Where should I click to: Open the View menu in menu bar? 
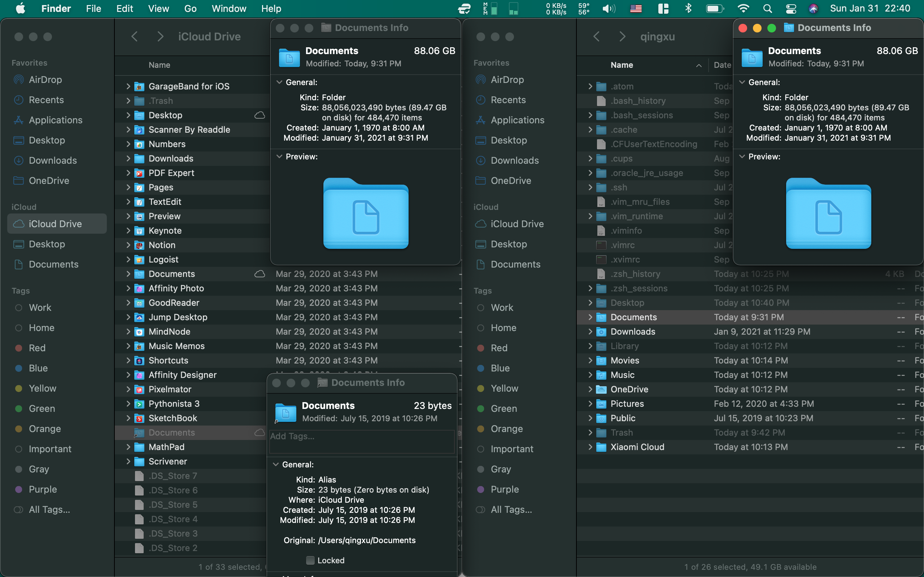(x=158, y=8)
